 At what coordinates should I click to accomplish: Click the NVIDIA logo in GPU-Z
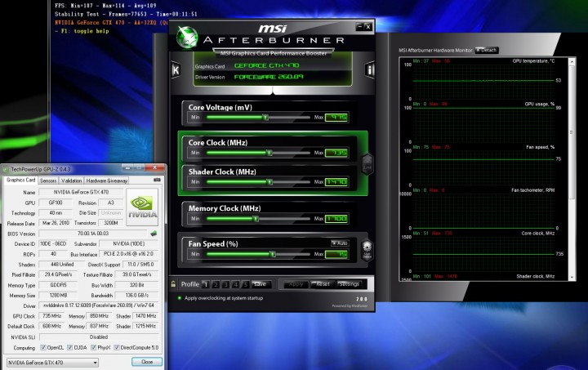[x=142, y=207]
